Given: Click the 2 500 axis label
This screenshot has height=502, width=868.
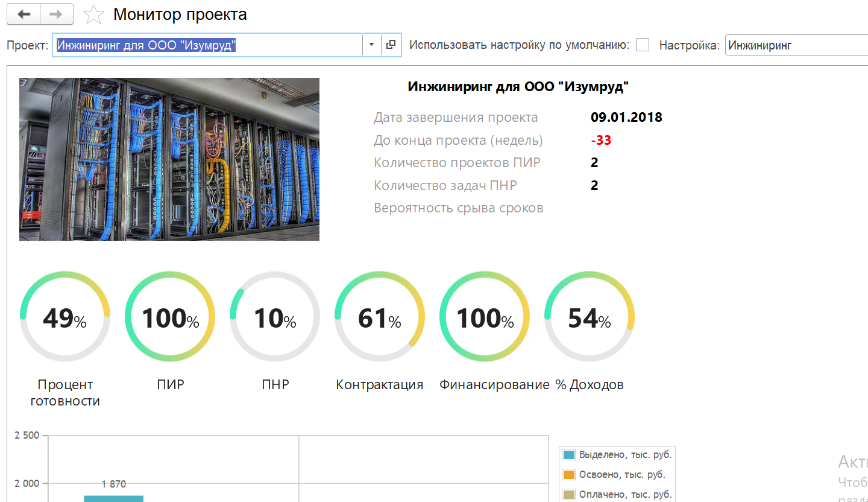Looking at the screenshot, I should tap(27, 435).
